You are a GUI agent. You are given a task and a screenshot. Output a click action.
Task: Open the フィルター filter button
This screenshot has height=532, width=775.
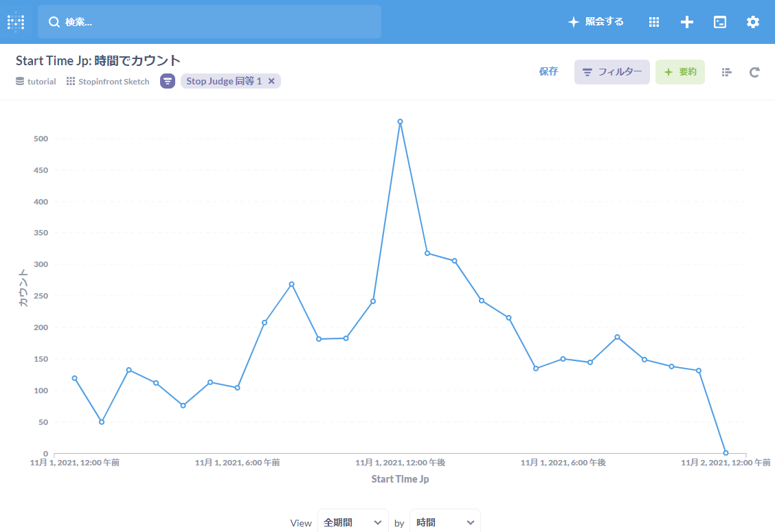(611, 72)
